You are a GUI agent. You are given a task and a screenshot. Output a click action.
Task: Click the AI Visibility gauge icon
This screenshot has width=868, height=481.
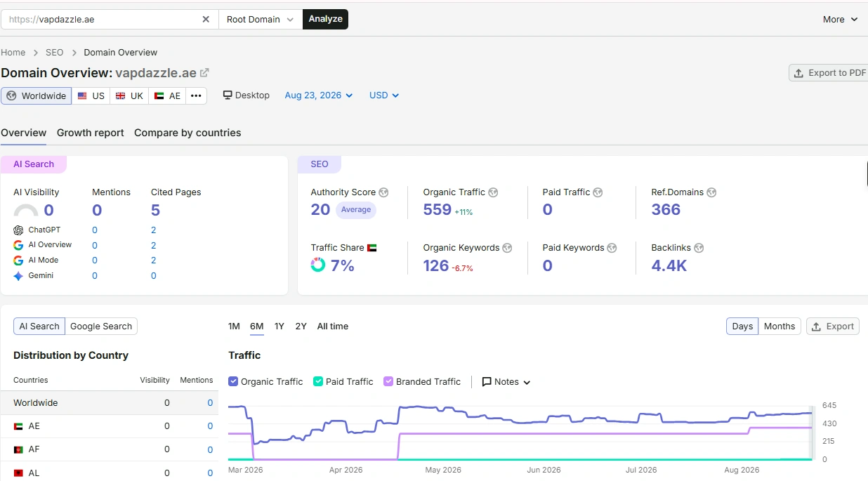pyautogui.click(x=26, y=210)
